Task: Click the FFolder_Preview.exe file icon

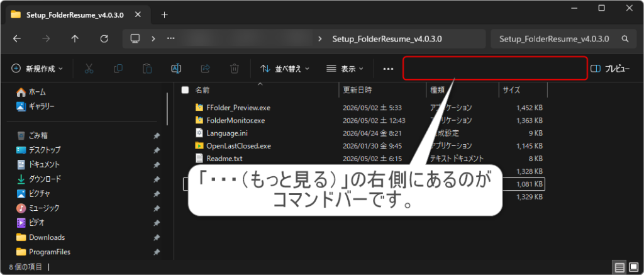Action: 199,108
